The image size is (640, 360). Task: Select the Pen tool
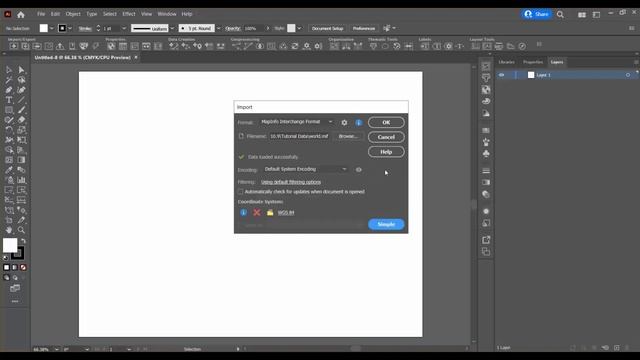pyautogui.click(x=9, y=90)
